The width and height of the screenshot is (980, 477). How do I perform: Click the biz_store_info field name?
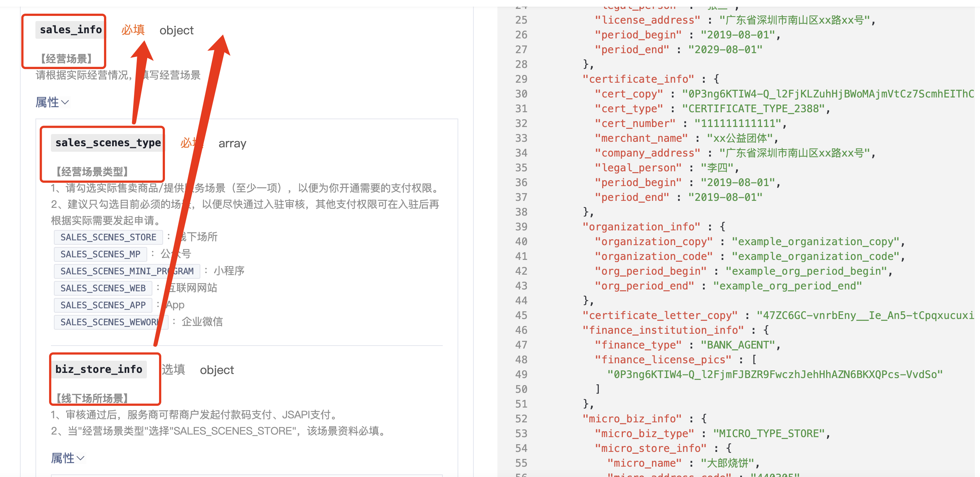pos(99,369)
